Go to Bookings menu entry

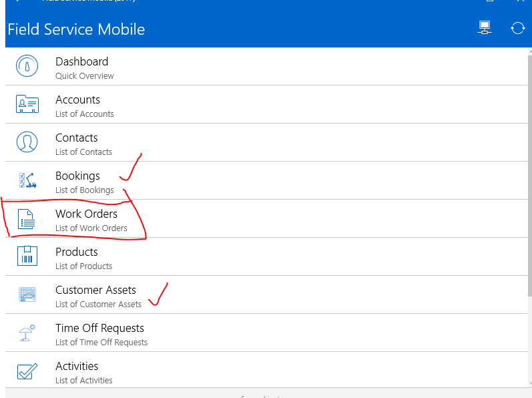point(267,180)
